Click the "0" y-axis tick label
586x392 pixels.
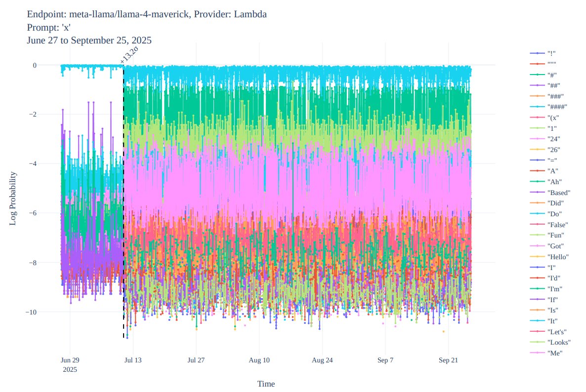pyautogui.click(x=35, y=65)
